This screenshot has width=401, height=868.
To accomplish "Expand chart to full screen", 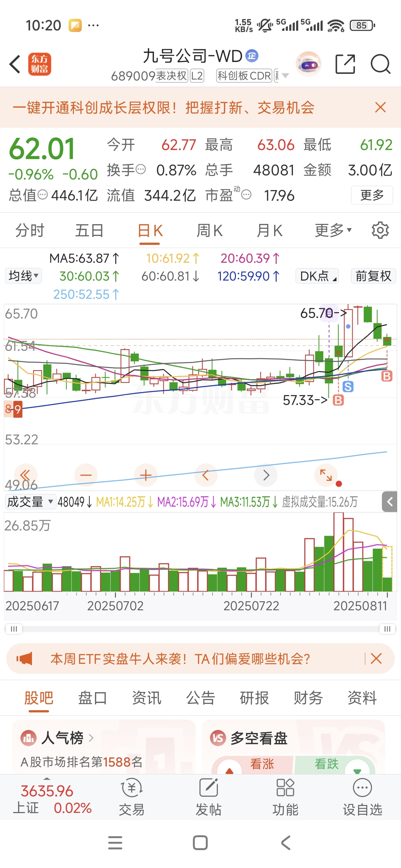I will click(x=326, y=475).
